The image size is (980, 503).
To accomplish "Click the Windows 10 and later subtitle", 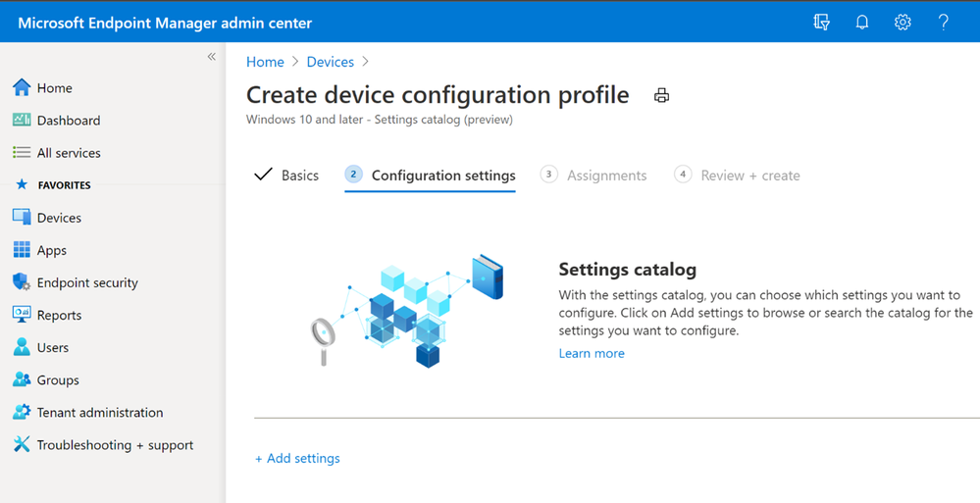I will click(380, 120).
